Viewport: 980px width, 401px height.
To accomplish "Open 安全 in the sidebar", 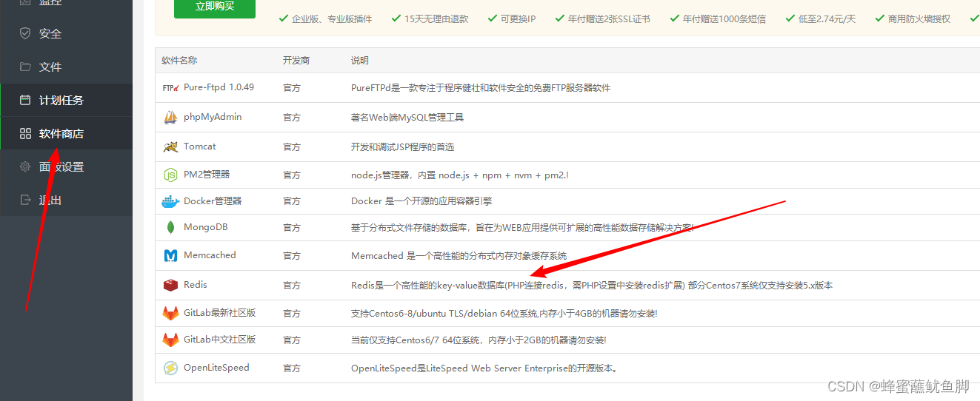I will [x=50, y=34].
